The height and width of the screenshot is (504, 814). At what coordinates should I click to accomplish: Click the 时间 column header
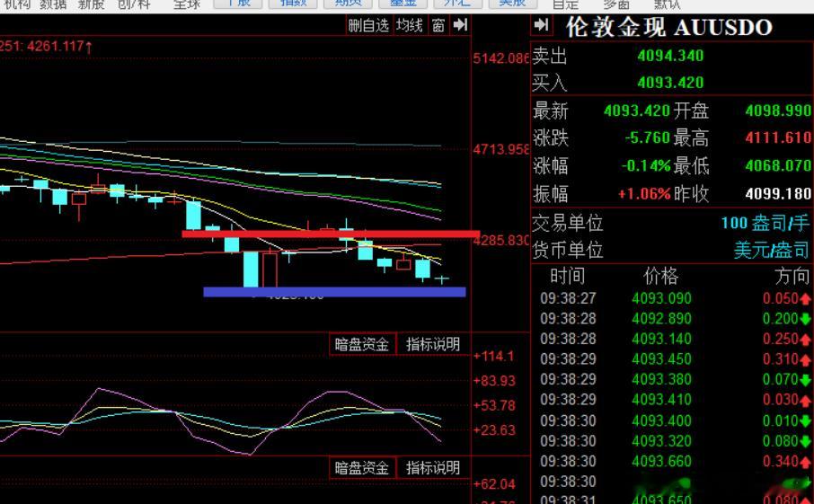(568, 276)
